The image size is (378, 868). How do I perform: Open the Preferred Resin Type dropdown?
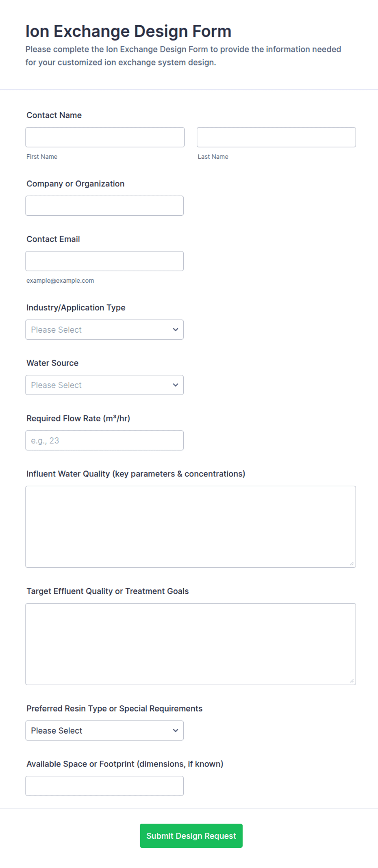pyautogui.click(x=104, y=730)
